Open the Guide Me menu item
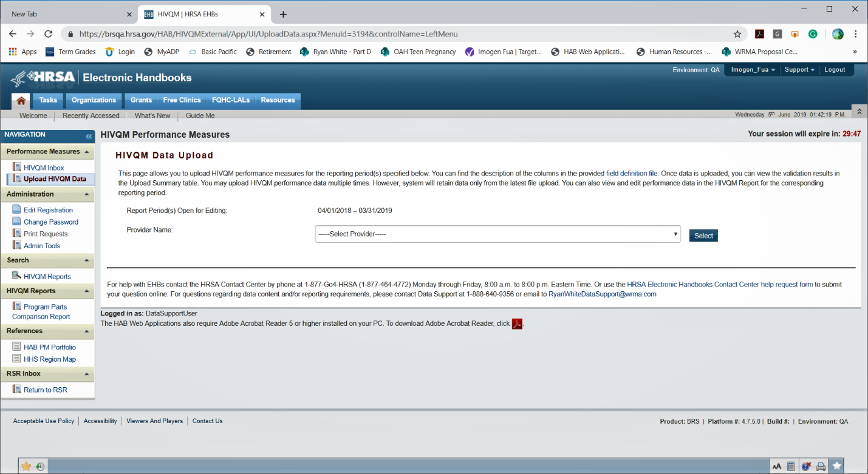 point(200,116)
